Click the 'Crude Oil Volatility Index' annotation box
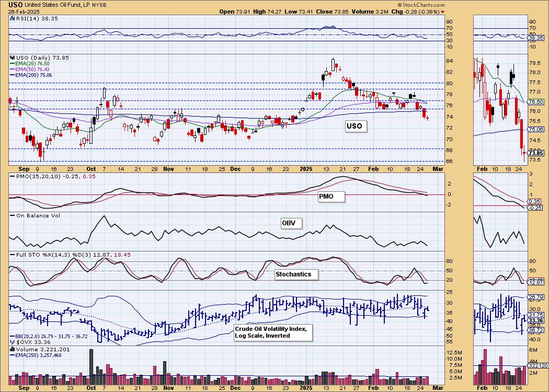This screenshot has height=392, width=549. (273, 332)
